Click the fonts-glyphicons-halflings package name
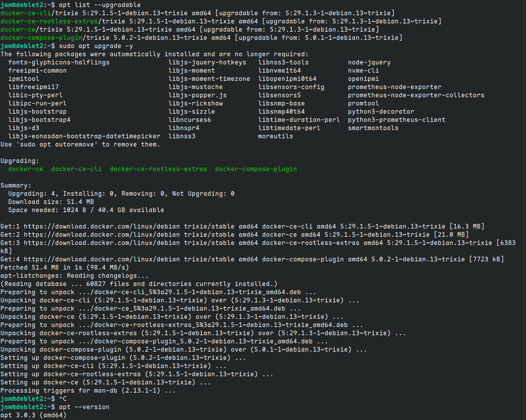The height and width of the screenshot is (420, 526). click(59, 63)
